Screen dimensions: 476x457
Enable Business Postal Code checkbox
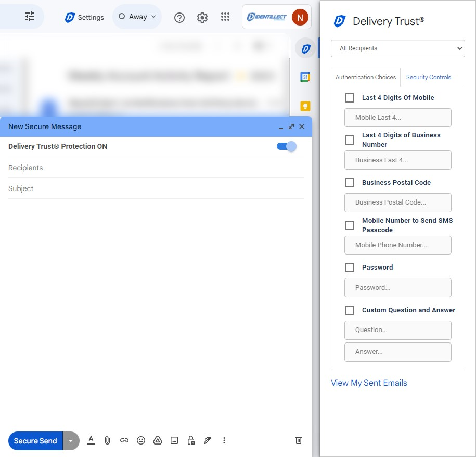[350, 183]
